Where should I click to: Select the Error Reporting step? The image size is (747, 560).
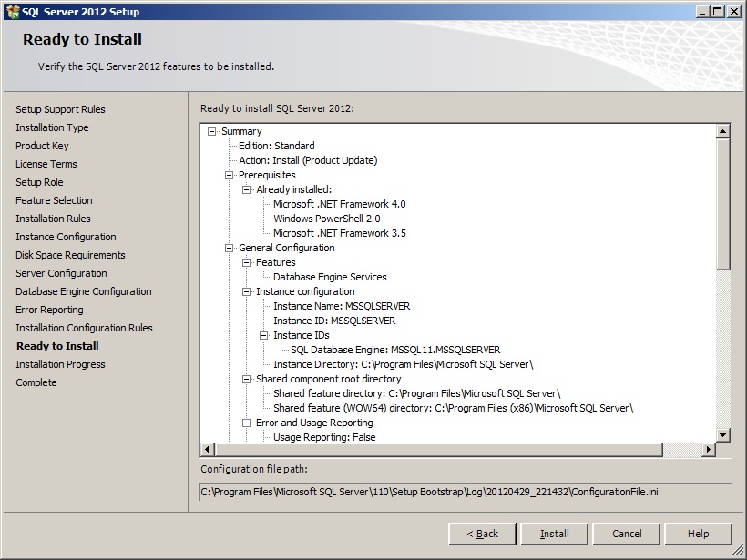(49, 310)
